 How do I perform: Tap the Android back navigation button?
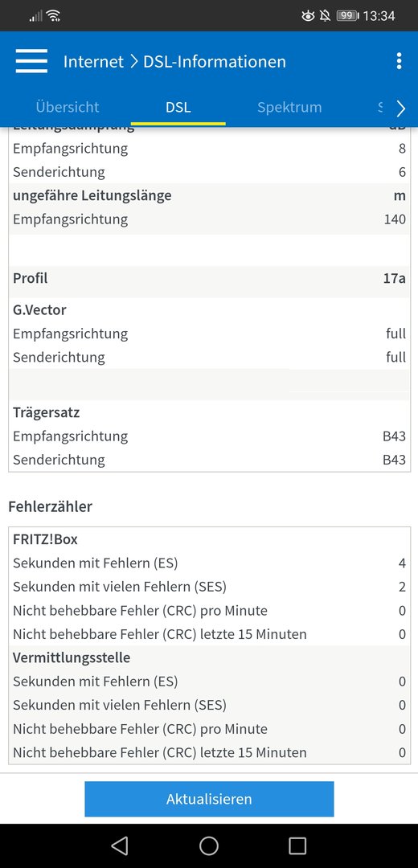pyautogui.click(x=120, y=845)
